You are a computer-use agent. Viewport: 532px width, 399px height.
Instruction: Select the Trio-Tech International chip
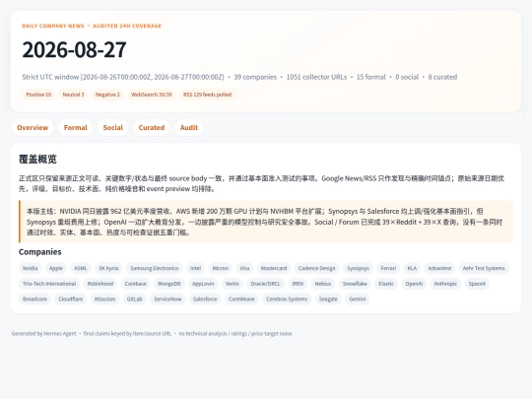[x=49, y=284]
